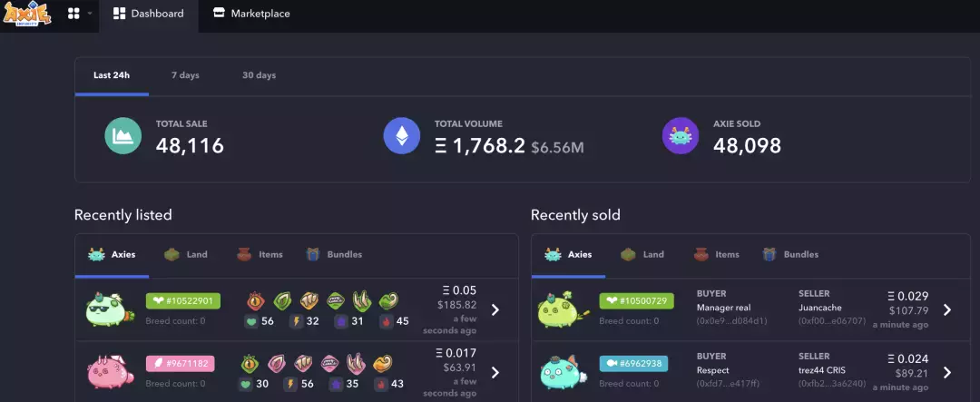The image size is (980, 402).
Task: Select the 30 days period tab
Action: [x=259, y=75]
